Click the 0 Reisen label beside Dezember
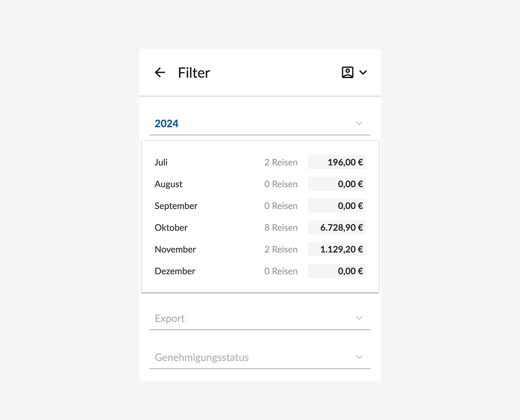This screenshot has width=520, height=420. tap(281, 271)
